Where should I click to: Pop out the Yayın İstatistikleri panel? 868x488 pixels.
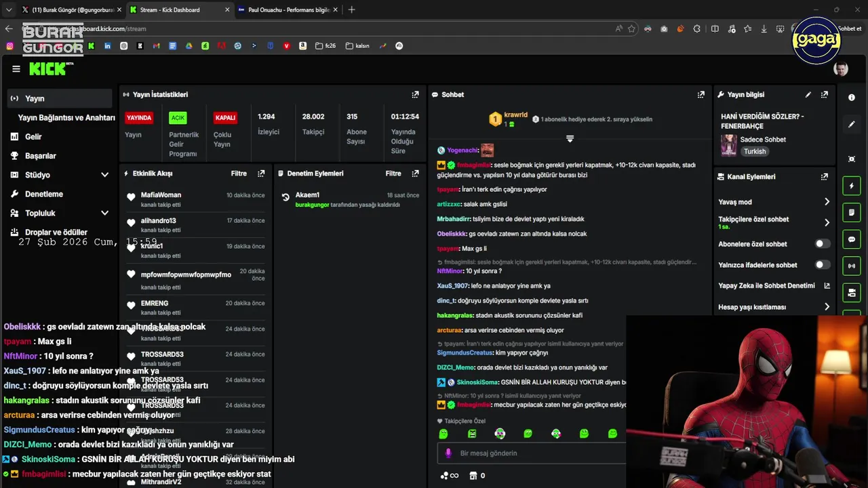(415, 95)
